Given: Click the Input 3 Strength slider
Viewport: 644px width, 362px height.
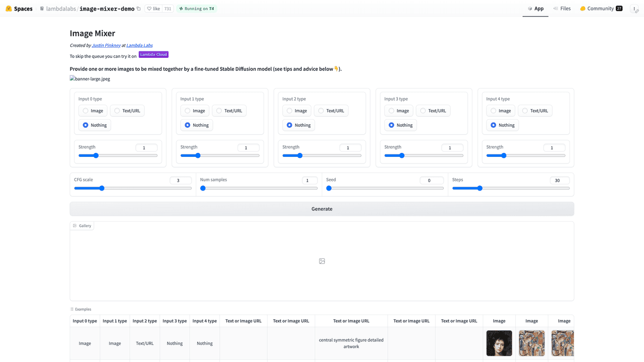Looking at the screenshot, I should point(424,155).
